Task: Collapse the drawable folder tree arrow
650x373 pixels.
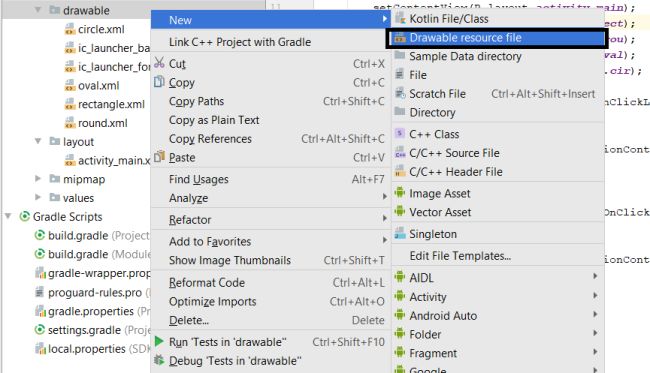Action: 38,10
